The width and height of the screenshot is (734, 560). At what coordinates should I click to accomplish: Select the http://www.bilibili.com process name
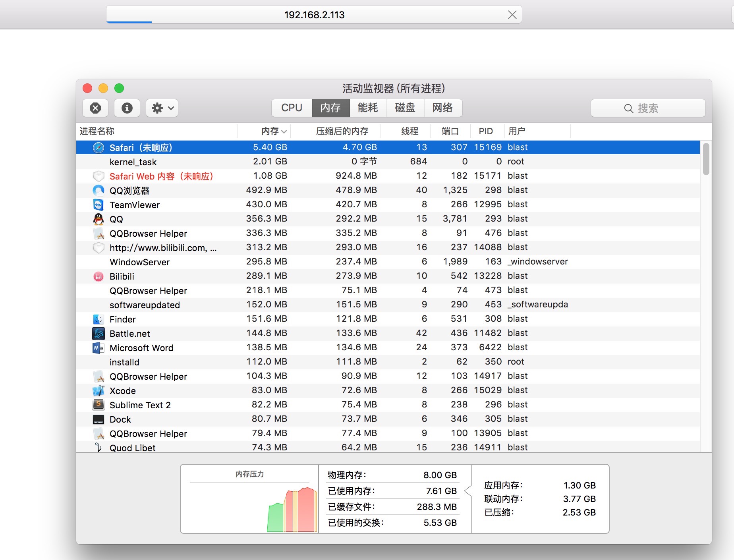pos(163,248)
